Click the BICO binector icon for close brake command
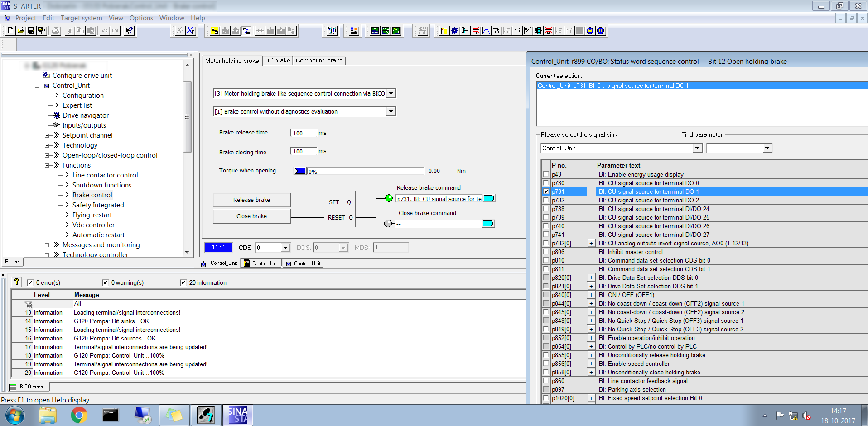This screenshot has width=868, height=426. 488,223
